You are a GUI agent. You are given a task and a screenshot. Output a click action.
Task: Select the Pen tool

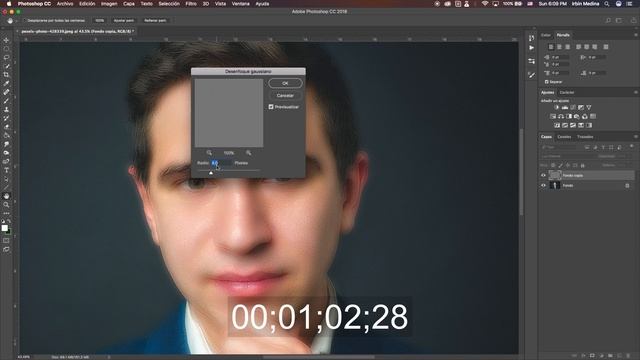(6, 162)
